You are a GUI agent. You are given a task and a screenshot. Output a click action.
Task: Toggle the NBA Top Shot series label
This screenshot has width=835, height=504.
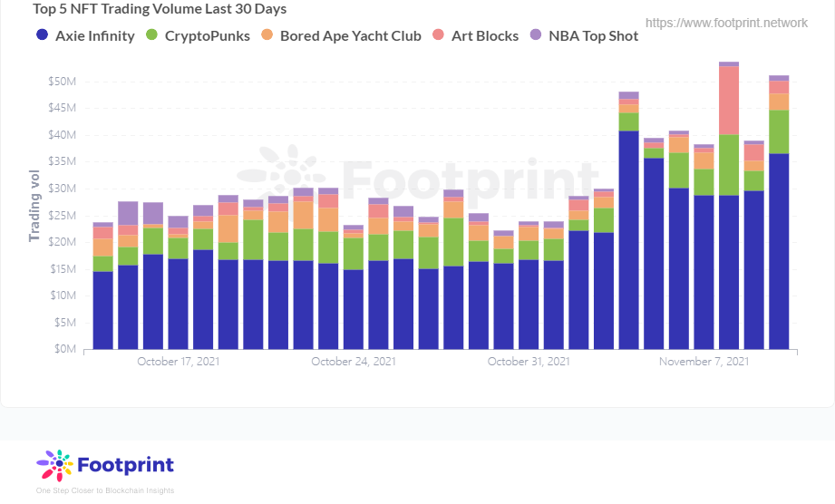[593, 35]
